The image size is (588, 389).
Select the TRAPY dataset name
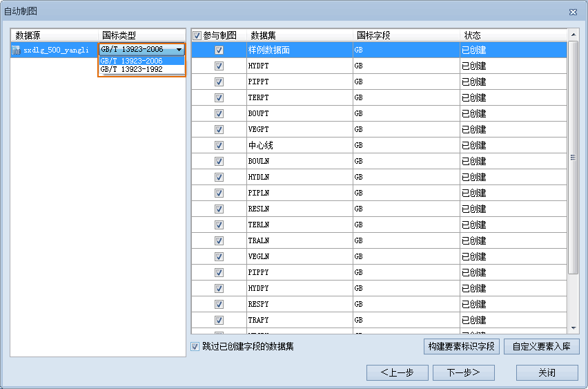click(258, 321)
